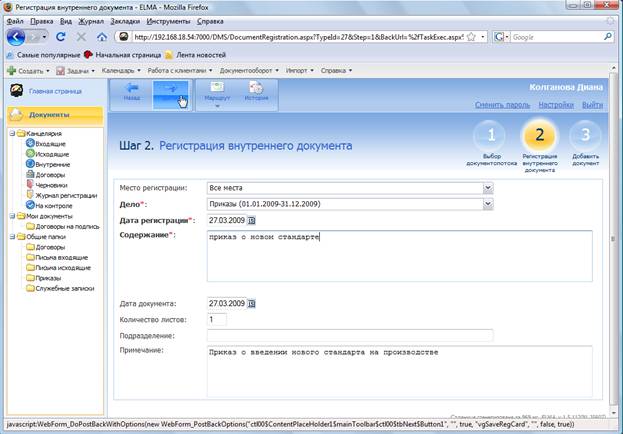623x434 pixels.
Task: Open 'Черновики' in the tree
Action: (46, 185)
